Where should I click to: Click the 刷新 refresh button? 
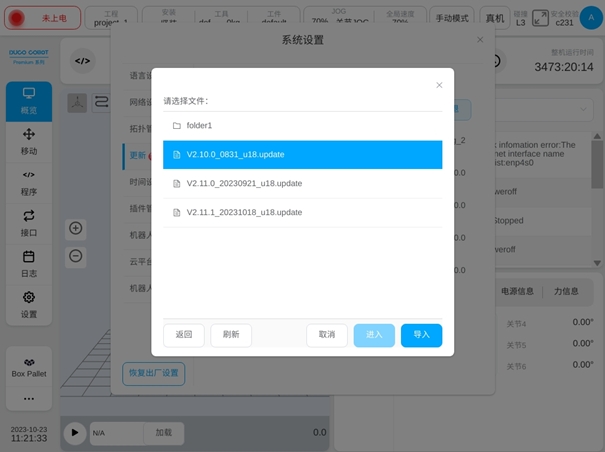point(231,335)
